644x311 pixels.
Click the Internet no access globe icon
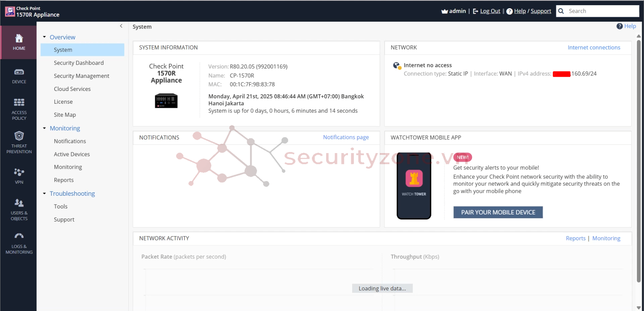397,66
